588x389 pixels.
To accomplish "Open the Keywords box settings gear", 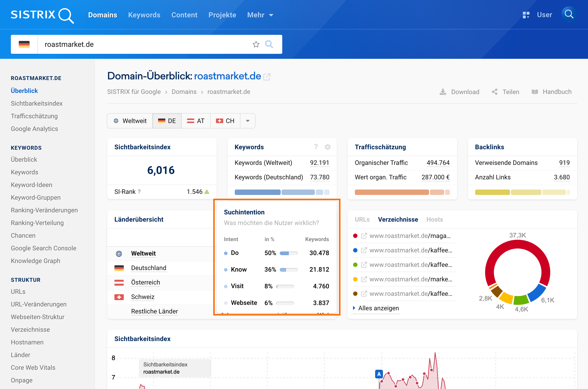I will (x=327, y=147).
